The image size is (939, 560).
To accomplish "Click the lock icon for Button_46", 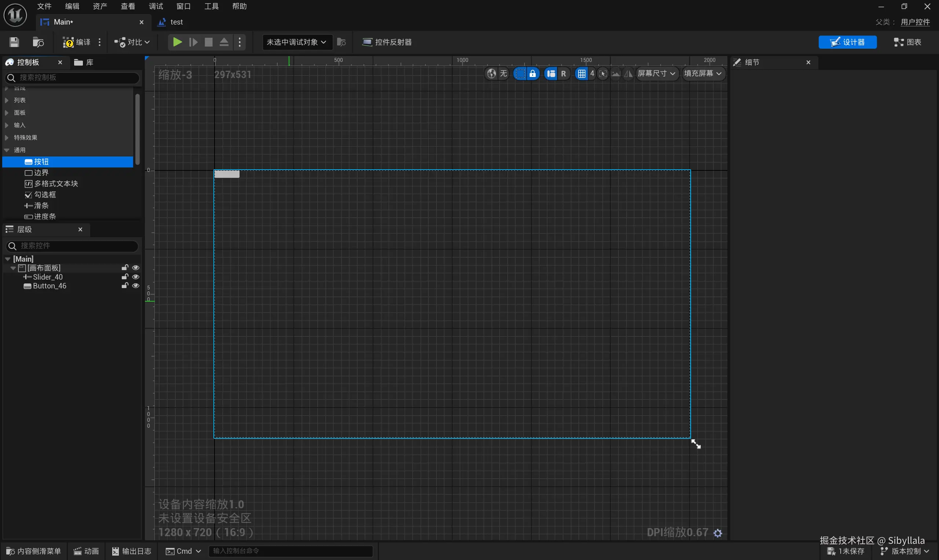I will (x=125, y=286).
